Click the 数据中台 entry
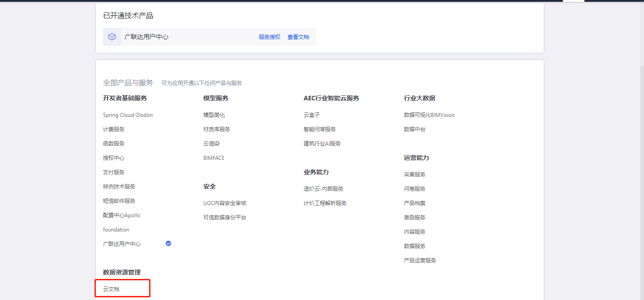The image size is (644, 300). pyautogui.click(x=415, y=129)
